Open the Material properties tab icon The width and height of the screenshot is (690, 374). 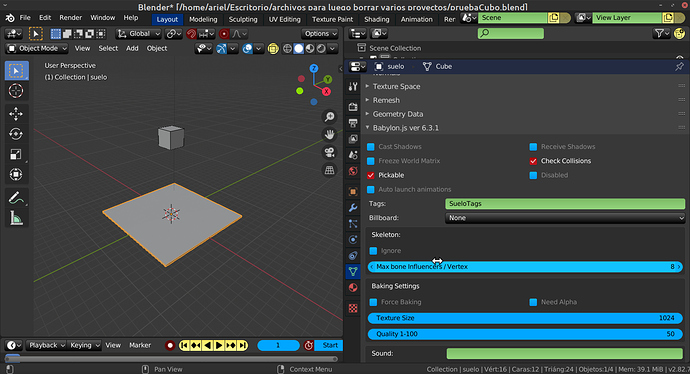click(x=353, y=288)
